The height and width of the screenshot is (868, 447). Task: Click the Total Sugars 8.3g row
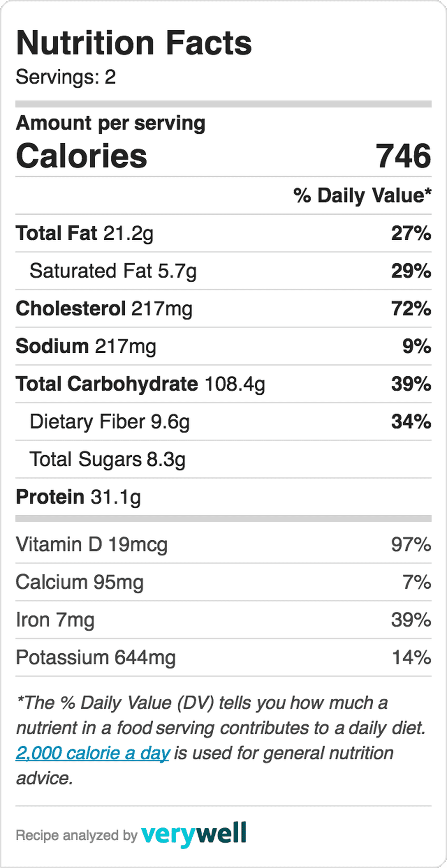(x=223, y=459)
